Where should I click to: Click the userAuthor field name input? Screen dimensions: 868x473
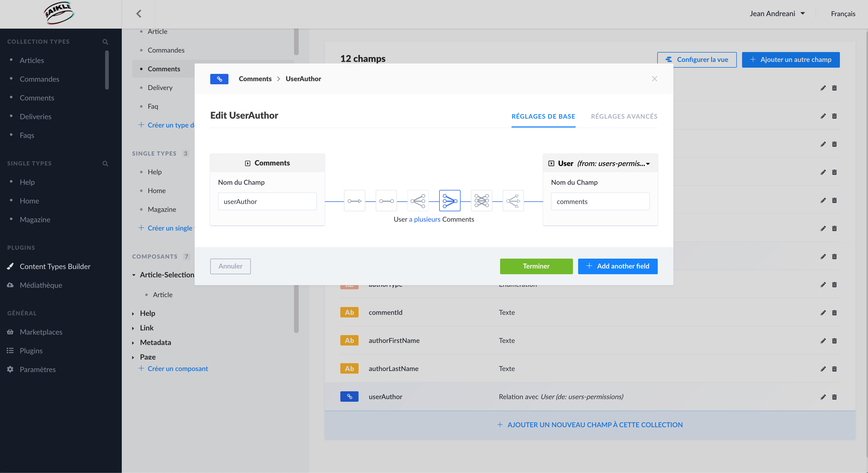coord(267,201)
